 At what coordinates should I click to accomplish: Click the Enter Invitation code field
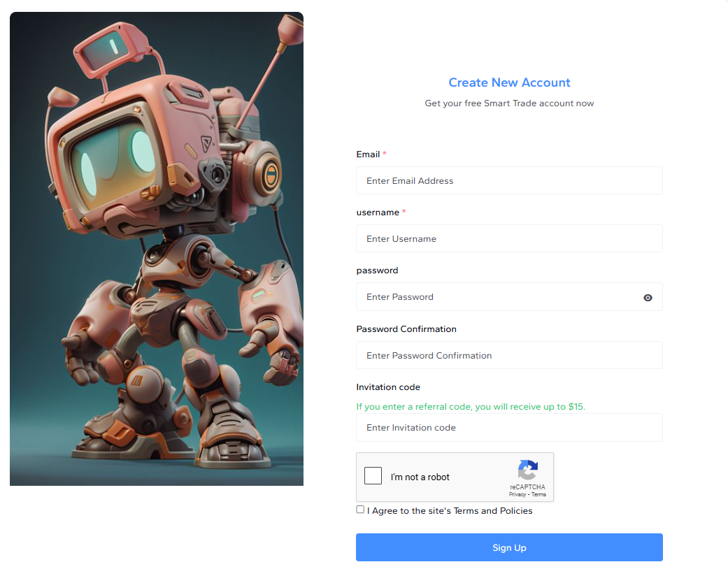click(509, 427)
